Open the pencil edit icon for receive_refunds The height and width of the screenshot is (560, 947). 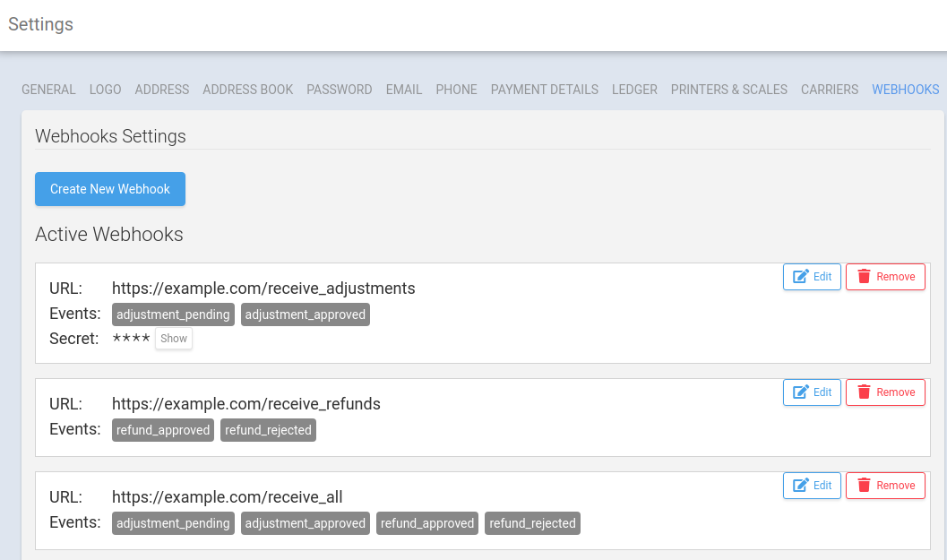800,392
